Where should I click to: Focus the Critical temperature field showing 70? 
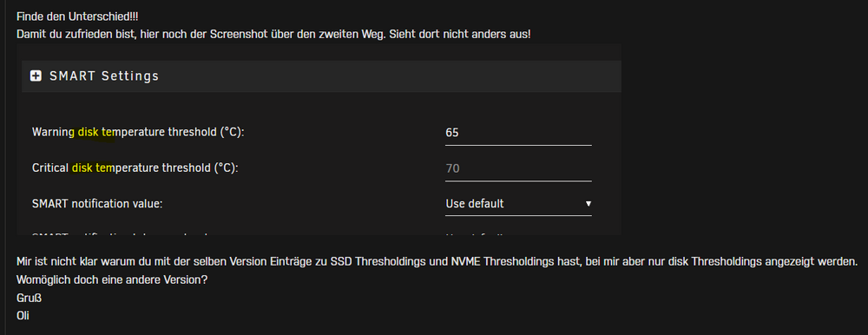518,168
